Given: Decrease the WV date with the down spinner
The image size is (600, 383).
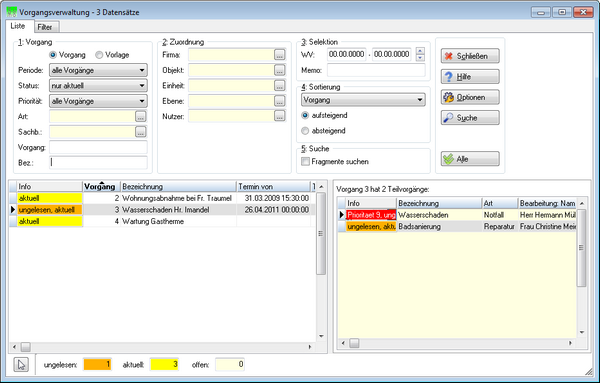Looking at the screenshot, I should click(420, 57).
